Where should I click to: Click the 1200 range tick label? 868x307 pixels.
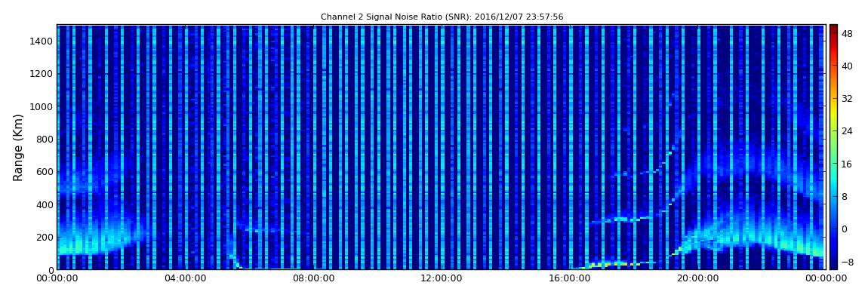tap(42, 74)
